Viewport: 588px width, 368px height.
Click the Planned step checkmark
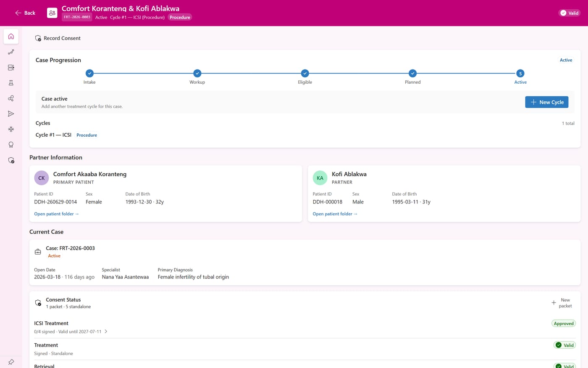point(413,73)
